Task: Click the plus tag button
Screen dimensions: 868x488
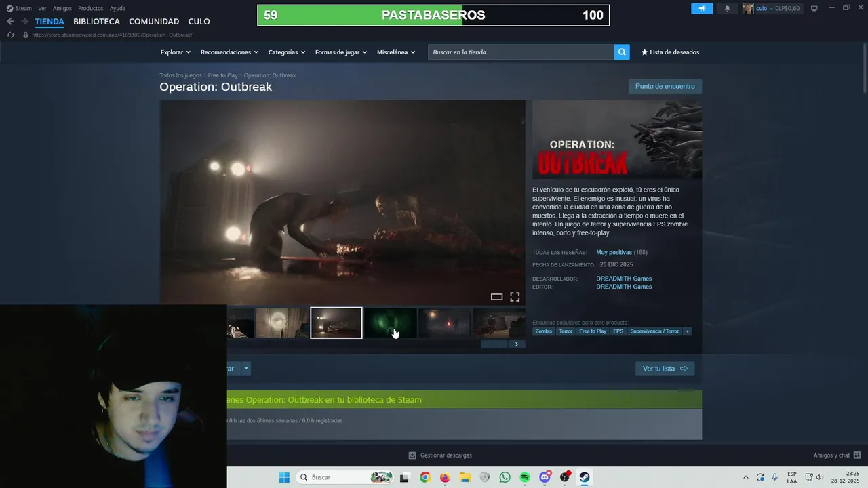Action: click(688, 331)
